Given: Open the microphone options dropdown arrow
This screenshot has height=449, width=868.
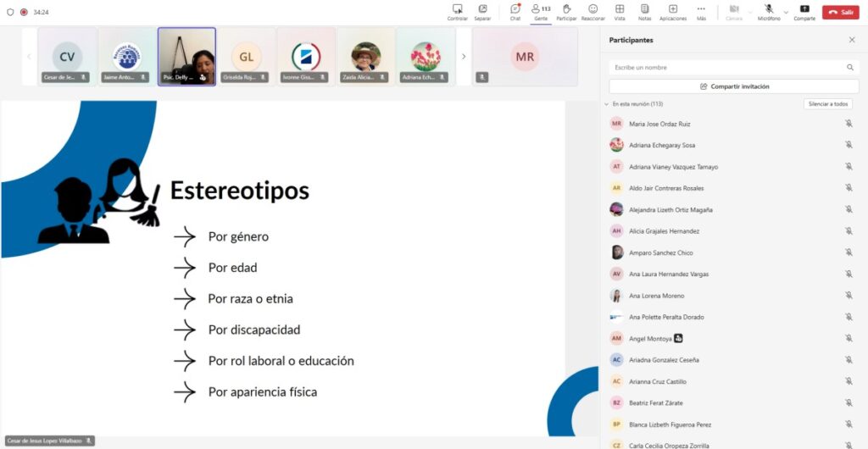Looking at the screenshot, I should tap(786, 12).
